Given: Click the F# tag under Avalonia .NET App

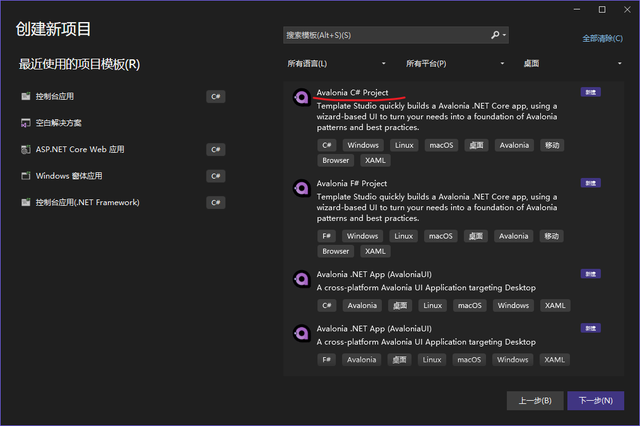Looking at the screenshot, I should point(327,360).
